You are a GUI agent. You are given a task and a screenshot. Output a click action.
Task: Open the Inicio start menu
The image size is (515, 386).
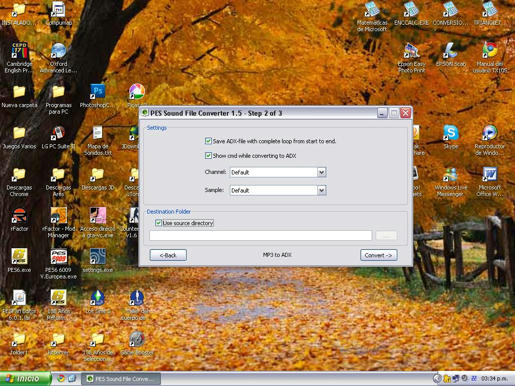click(x=24, y=379)
